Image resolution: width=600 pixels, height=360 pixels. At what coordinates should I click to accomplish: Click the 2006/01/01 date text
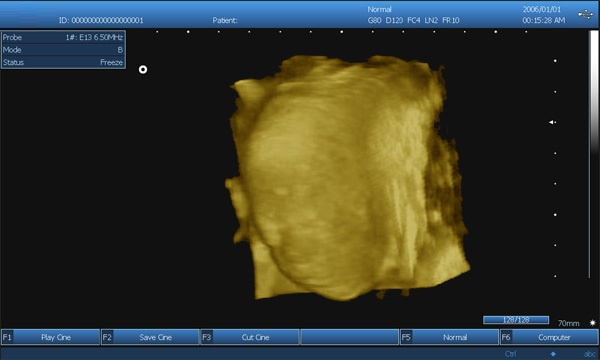541,9
